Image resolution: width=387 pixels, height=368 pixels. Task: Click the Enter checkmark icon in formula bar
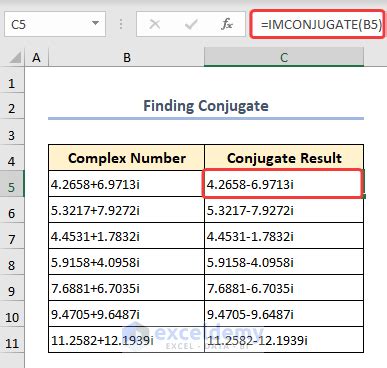[191, 24]
